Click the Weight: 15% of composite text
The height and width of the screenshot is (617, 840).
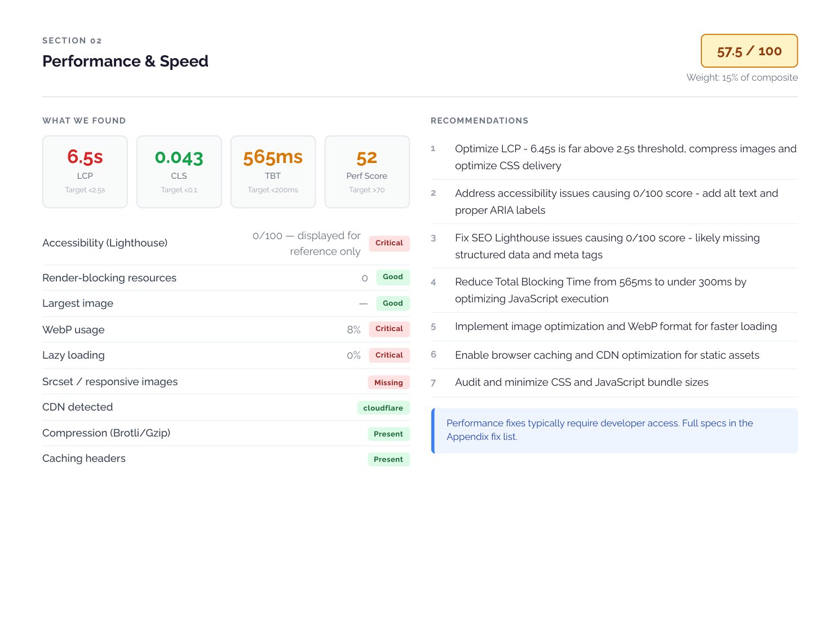tap(742, 77)
